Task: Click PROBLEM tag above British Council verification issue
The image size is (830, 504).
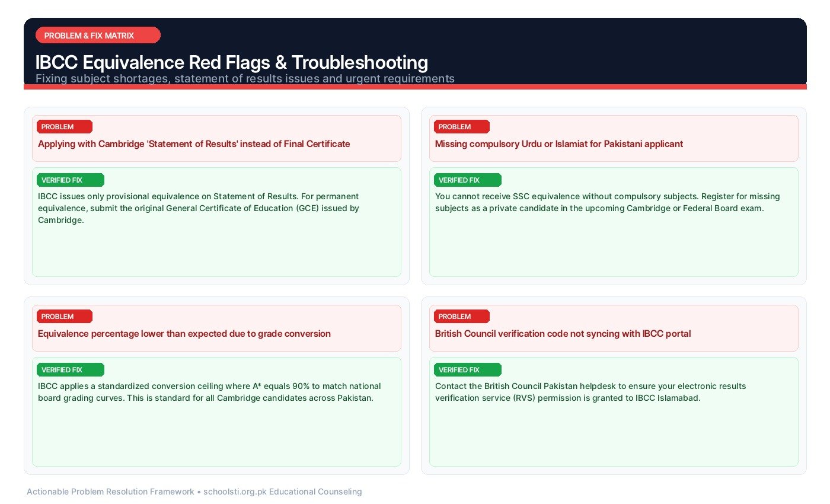Action: point(461,316)
